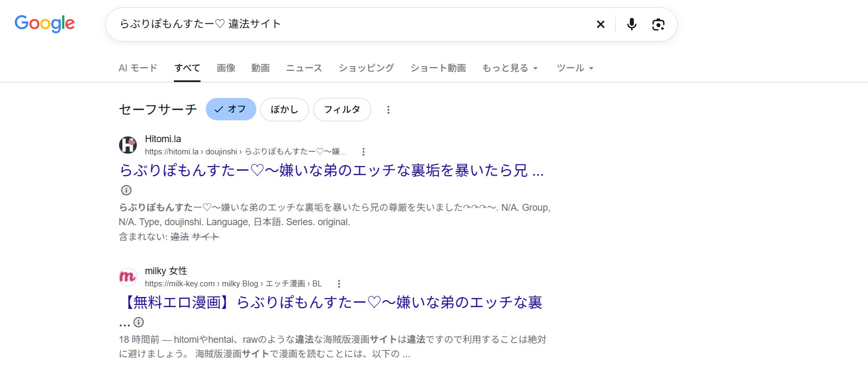
Task: Click the struck-through サイト missing term
Action: 205,237
